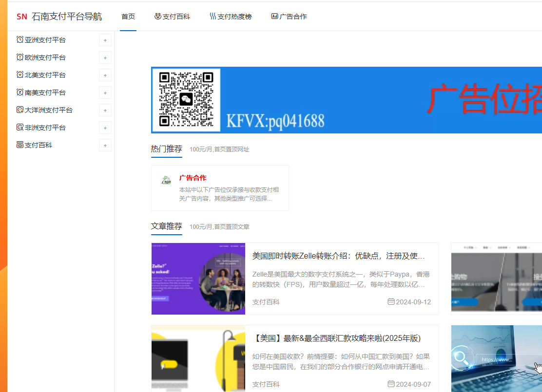Expand the 欧洲支付平台 plus button
The width and height of the screenshot is (542, 392).
point(105,58)
